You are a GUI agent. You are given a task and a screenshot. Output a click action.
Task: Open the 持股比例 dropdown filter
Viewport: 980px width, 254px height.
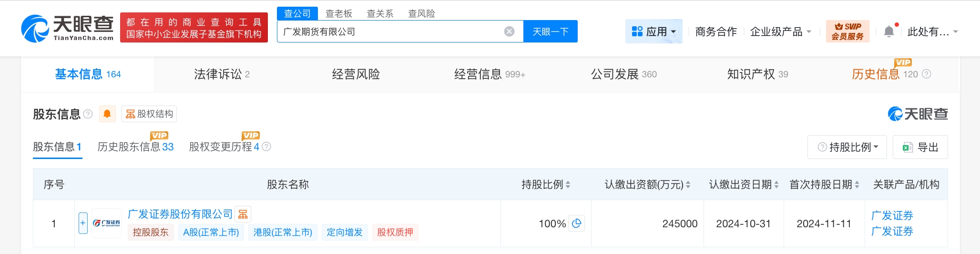(847, 147)
